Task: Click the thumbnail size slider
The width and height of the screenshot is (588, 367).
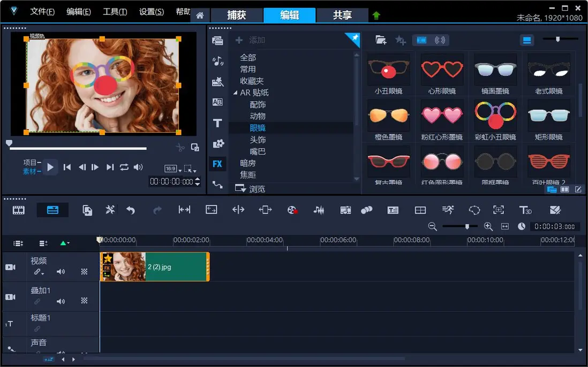Action: [559, 39]
